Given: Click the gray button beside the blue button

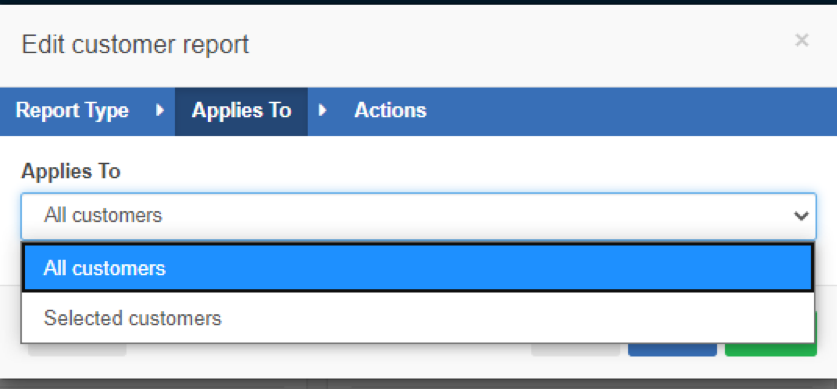Looking at the screenshot, I should (x=575, y=350).
